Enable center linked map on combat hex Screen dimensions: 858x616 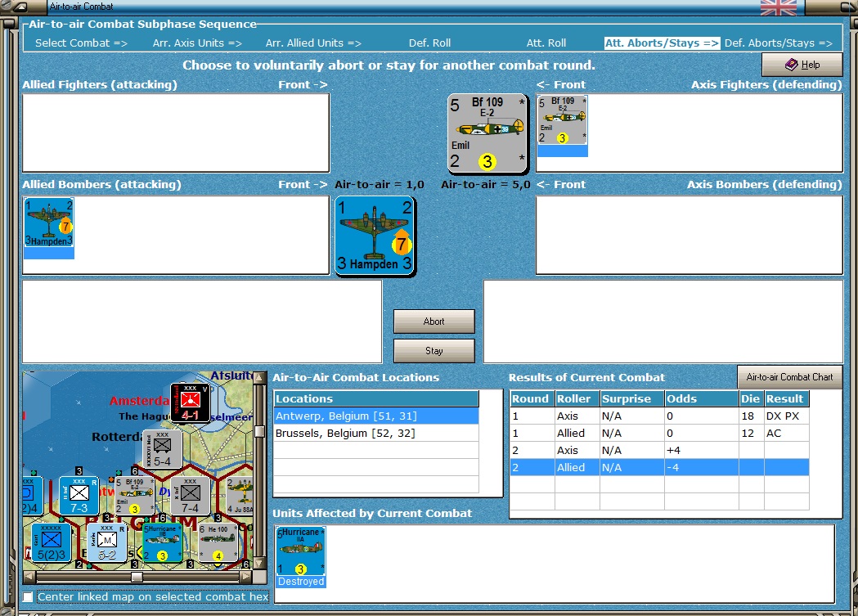[x=28, y=597]
